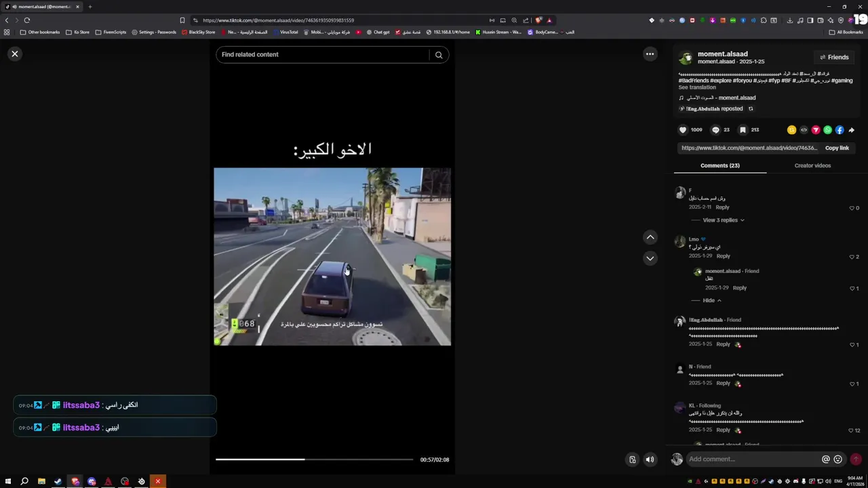Open browser downloads icon
Screen dimensions: 868x488
coord(789,20)
